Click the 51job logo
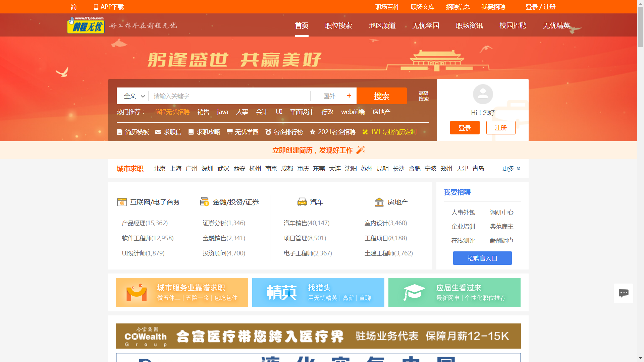The image size is (644, 362). (x=86, y=25)
